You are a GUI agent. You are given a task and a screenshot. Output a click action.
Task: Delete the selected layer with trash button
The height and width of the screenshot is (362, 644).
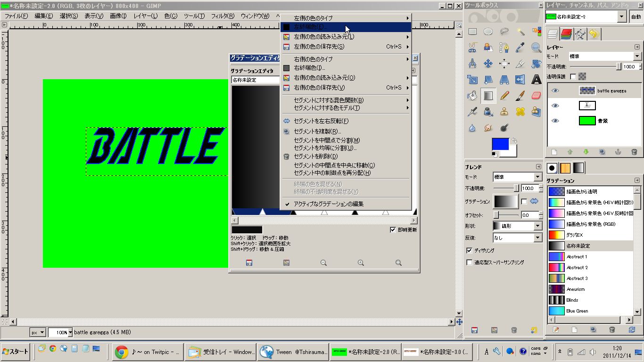tap(634, 152)
